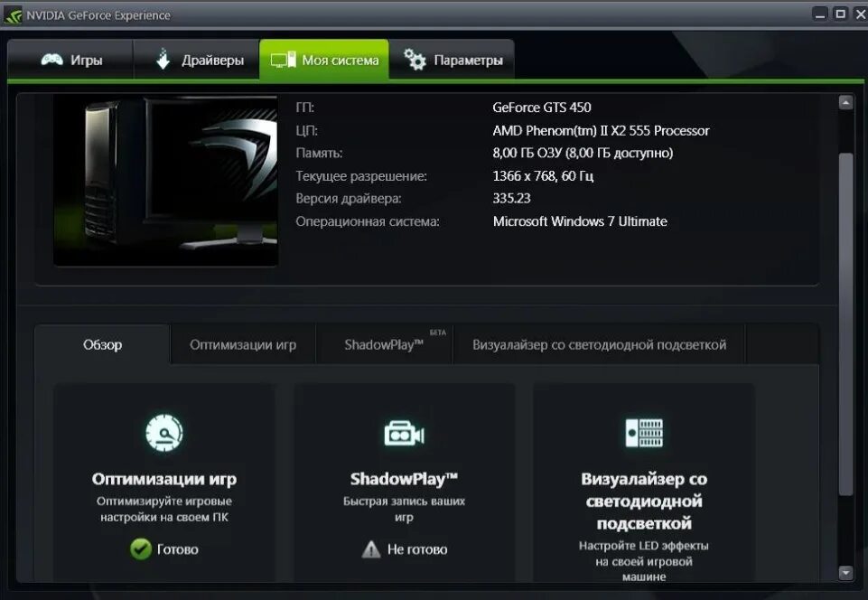The height and width of the screenshot is (600, 868).
Task: Open the ShadowPlay sub-tab
Action: 384,344
